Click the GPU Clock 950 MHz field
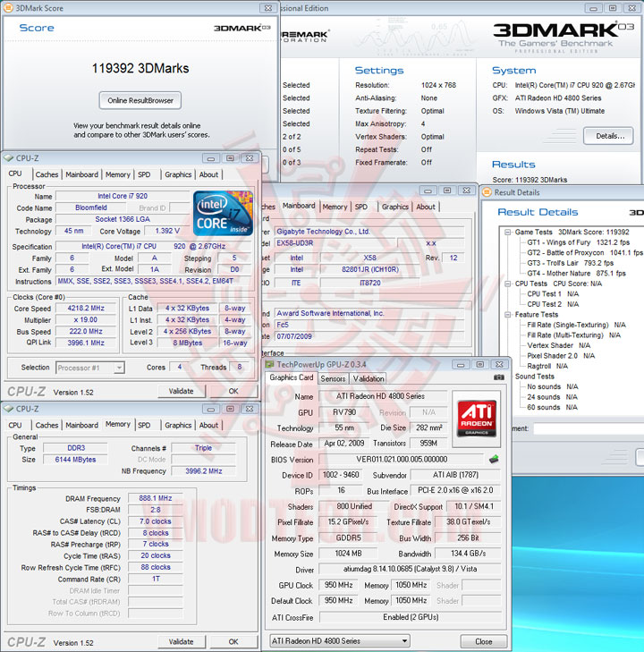 pos(338,585)
